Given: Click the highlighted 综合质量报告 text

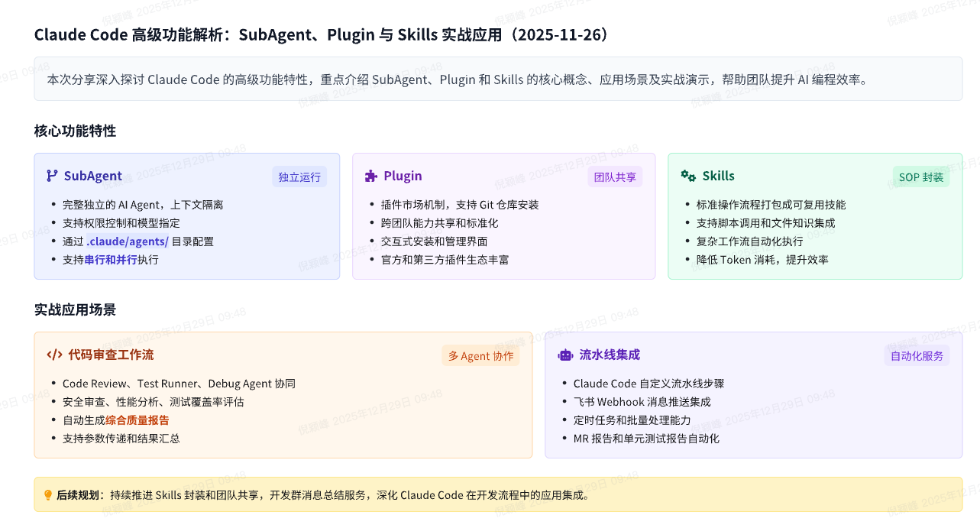Looking at the screenshot, I should (x=137, y=420).
